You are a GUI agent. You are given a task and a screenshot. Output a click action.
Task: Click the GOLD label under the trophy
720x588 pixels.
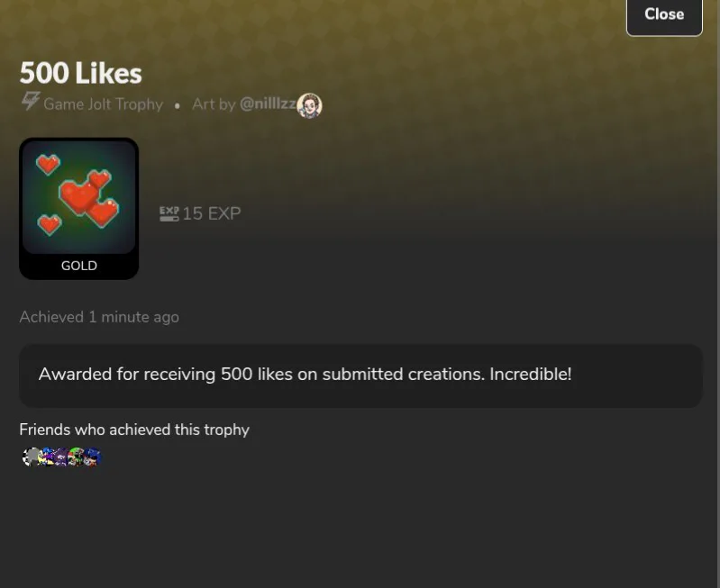click(79, 266)
